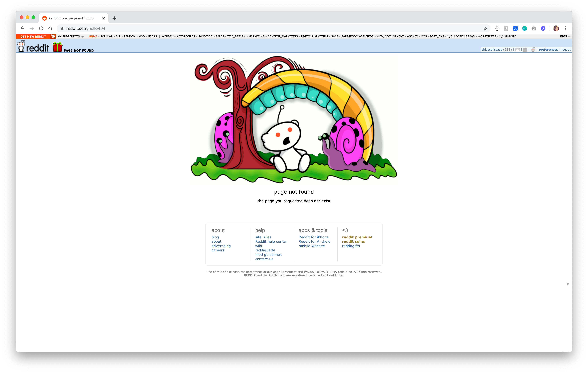Screen dimensions: 588x373
Task: Open the purple arrow extension icon
Action: [543, 28]
